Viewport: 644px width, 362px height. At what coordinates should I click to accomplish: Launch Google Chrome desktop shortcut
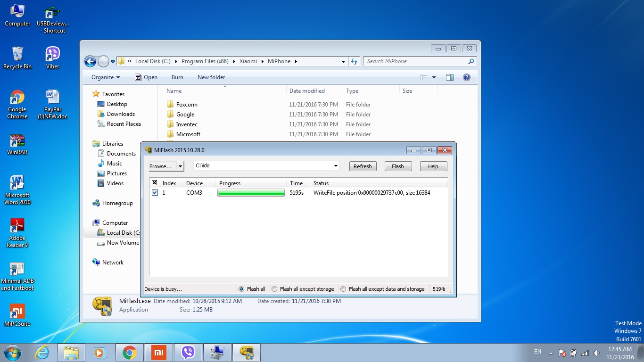pyautogui.click(x=17, y=104)
